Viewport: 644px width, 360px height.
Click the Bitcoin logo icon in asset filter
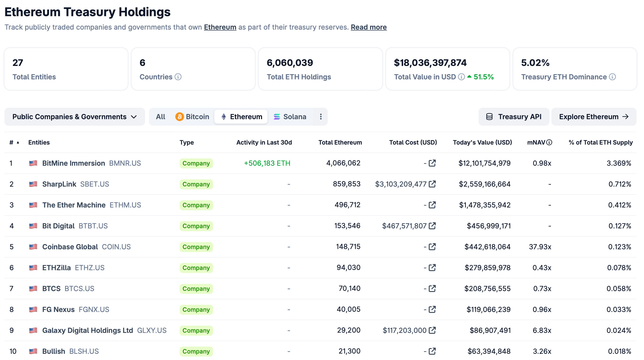(180, 116)
